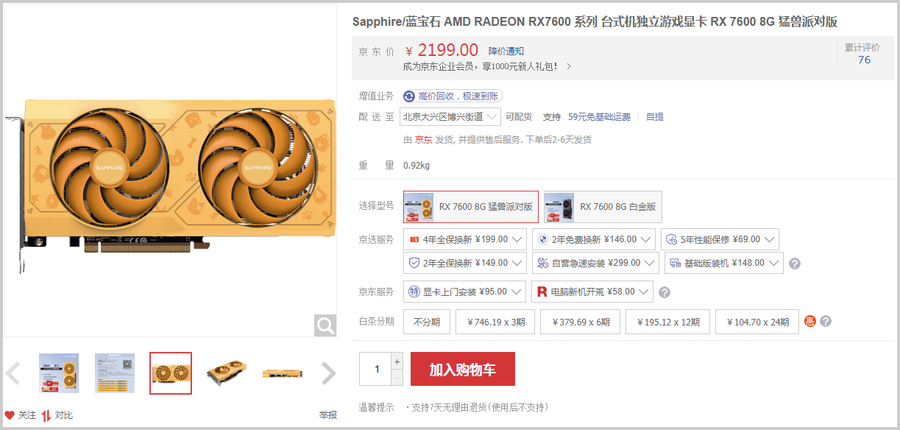Click the quantity input field
This screenshot has width=900, height=430.
376,369
